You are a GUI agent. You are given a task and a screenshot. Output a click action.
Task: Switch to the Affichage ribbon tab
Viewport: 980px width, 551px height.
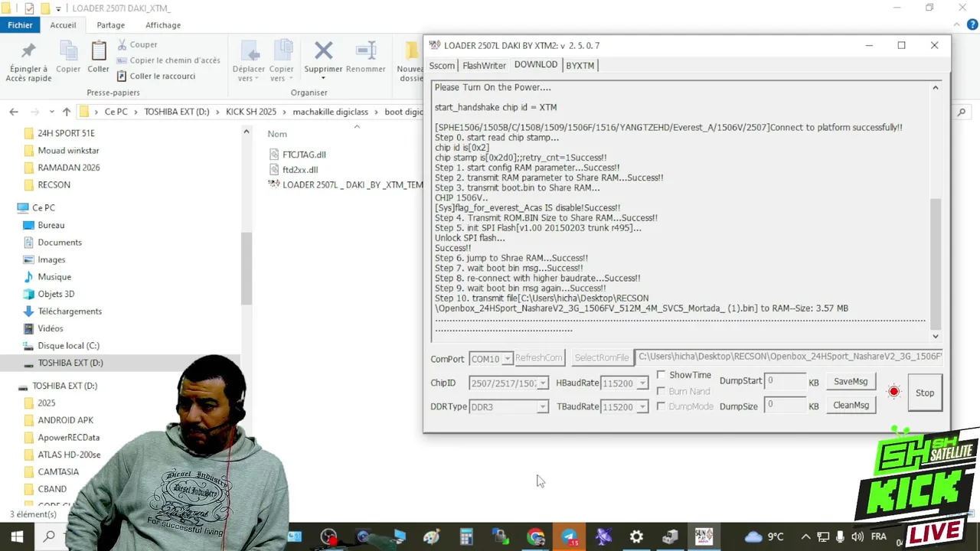163,24
